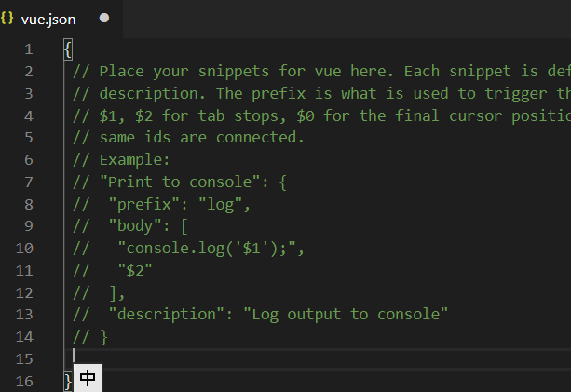Place cursor on empty line 15
This screenshot has height=392, width=571.
279,358
